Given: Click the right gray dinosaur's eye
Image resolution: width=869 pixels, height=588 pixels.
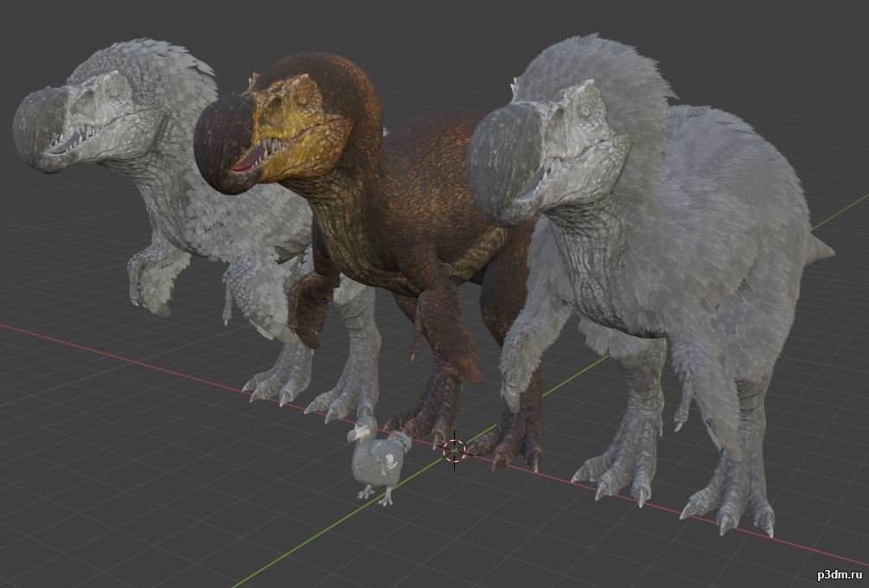Looking at the screenshot, I should click(x=585, y=112).
